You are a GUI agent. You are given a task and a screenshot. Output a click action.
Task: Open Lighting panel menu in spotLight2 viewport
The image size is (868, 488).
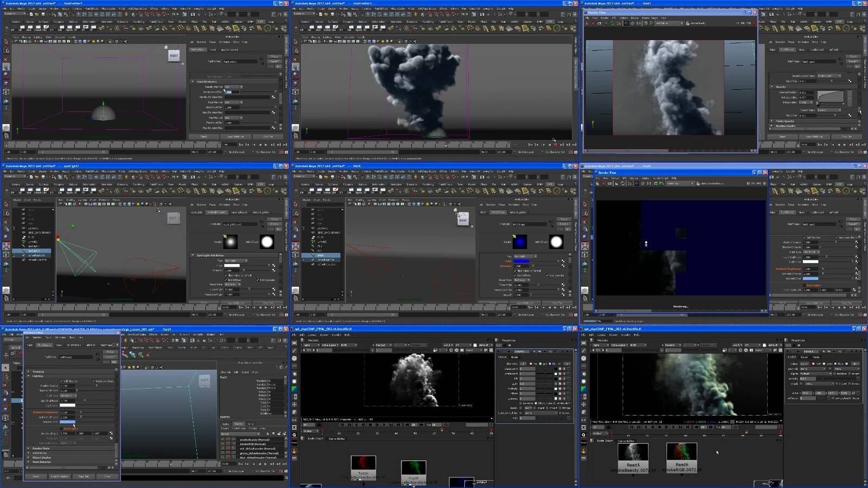point(82,200)
